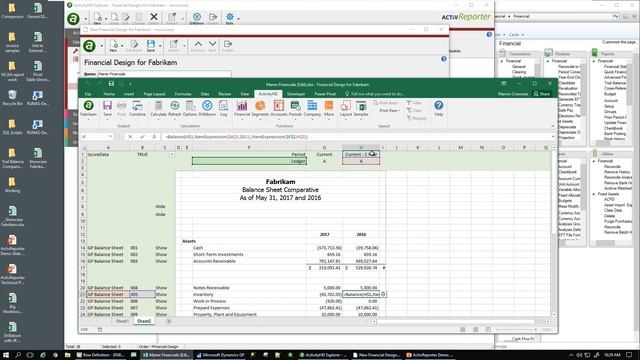Image resolution: width=640 pixels, height=360 pixels.
Task: Open the File tab in Excel
Action: click(x=88, y=94)
